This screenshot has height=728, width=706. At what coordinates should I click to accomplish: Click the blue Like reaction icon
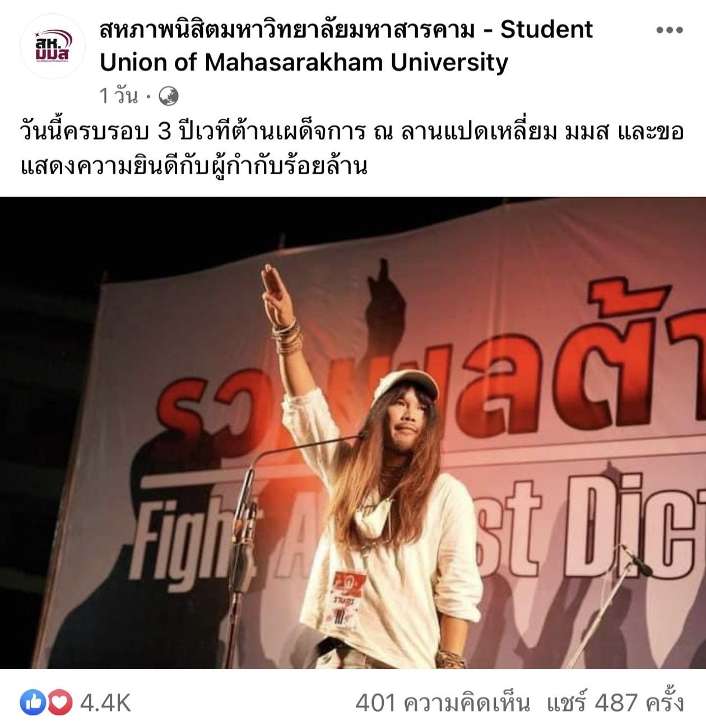34,702
